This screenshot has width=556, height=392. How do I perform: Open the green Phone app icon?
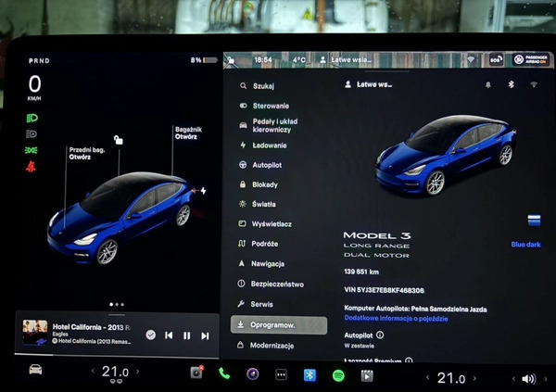(224, 373)
